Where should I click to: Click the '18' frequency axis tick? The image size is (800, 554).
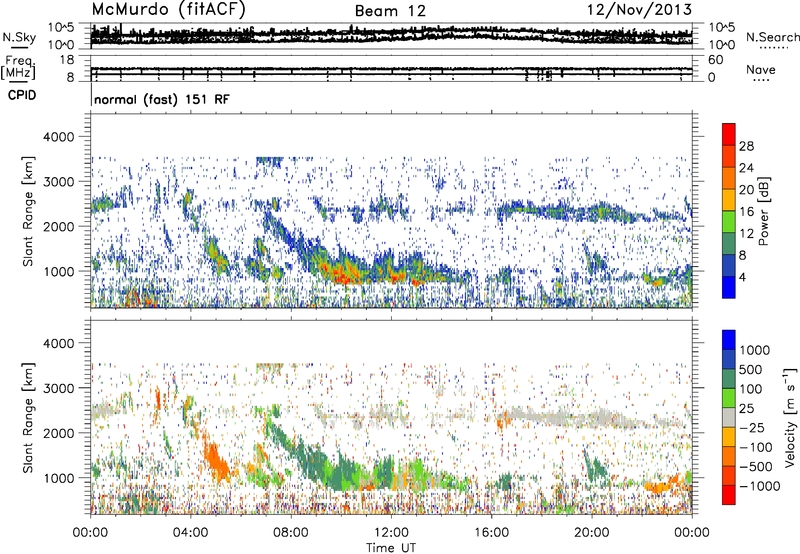[x=66, y=60]
